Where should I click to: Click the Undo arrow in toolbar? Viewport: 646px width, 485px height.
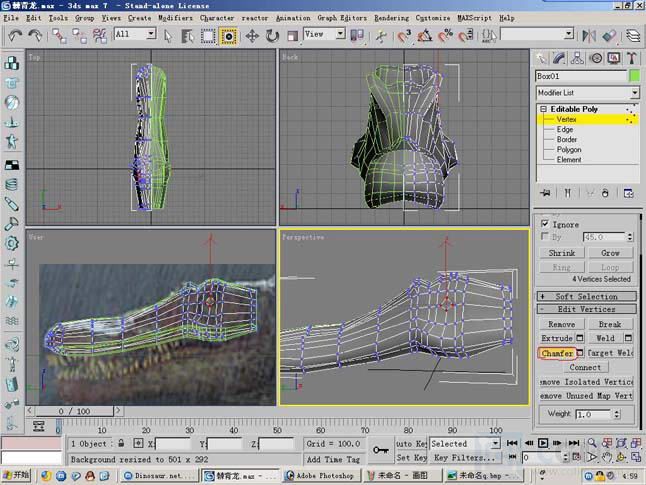click(x=15, y=36)
